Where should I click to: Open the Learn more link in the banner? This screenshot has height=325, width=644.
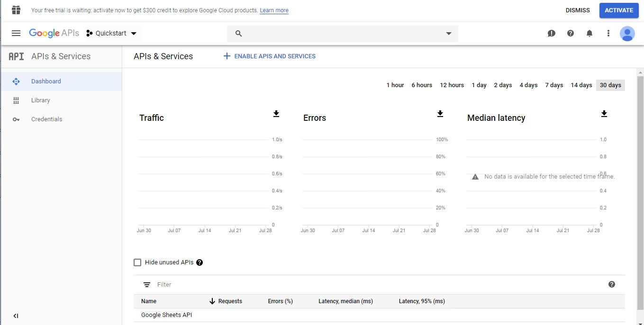coord(274,10)
